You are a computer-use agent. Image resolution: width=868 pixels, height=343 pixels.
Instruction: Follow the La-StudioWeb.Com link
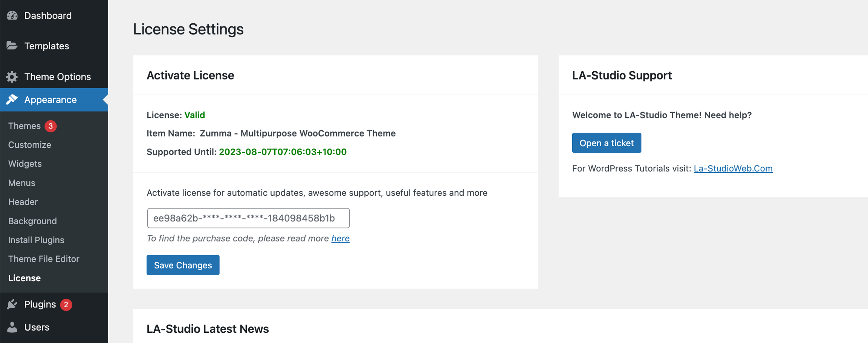pos(733,168)
